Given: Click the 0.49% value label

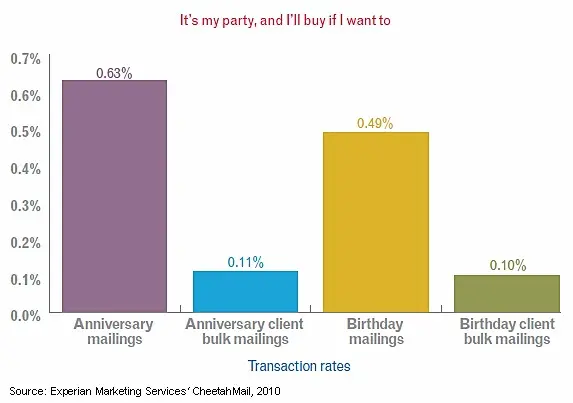Looking at the screenshot, I should 375,123.
